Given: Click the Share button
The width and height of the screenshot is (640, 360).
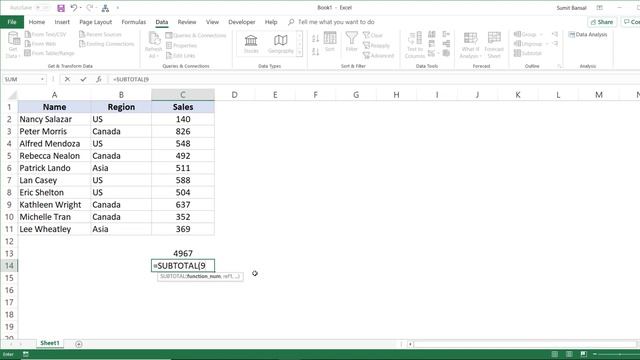Looking at the screenshot, I should pyautogui.click(x=602, y=22).
